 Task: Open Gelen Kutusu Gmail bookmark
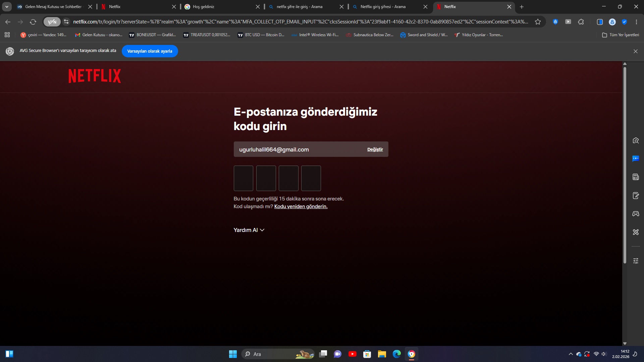pyautogui.click(x=99, y=35)
